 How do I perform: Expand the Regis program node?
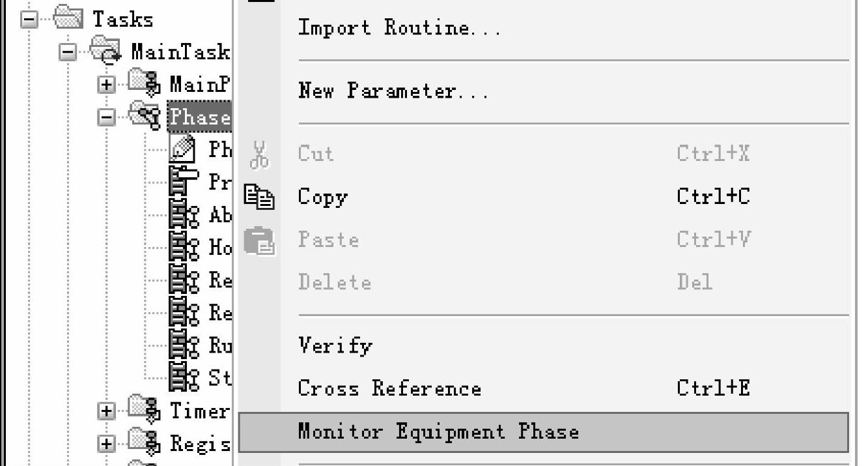pos(106,444)
